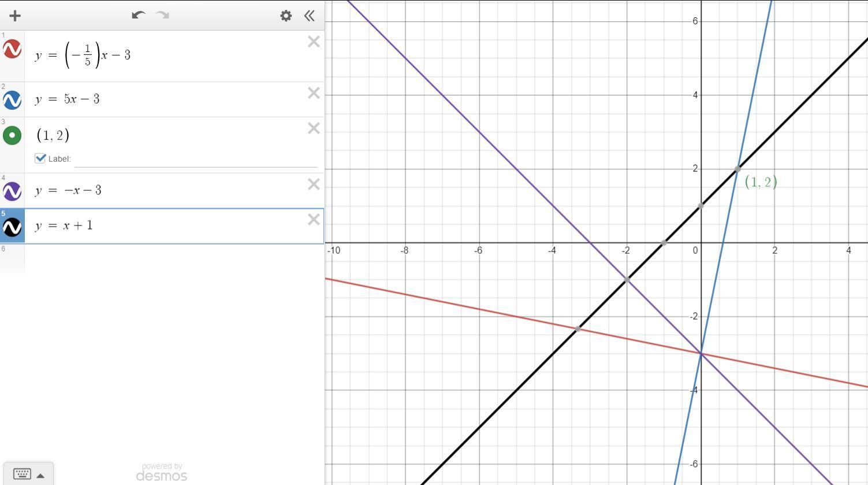Select the expression y=x+1
The width and height of the screenshot is (868, 485).
coord(64,225)
